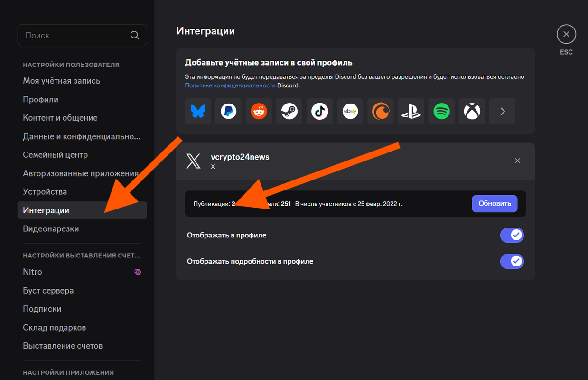
Task: Connect a Spotify account
Action: click(441, 112)
